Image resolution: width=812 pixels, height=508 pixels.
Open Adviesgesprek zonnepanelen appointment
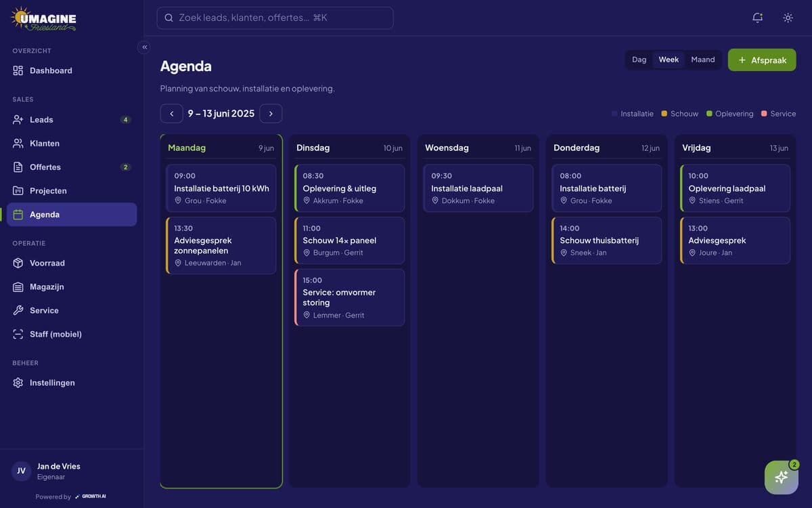coord(221,245)
